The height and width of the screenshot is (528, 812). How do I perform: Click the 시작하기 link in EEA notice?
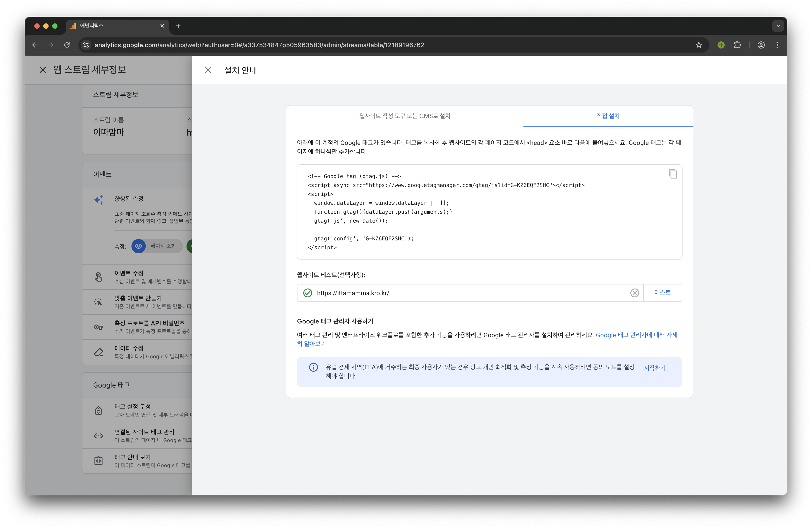pos(654,368)
